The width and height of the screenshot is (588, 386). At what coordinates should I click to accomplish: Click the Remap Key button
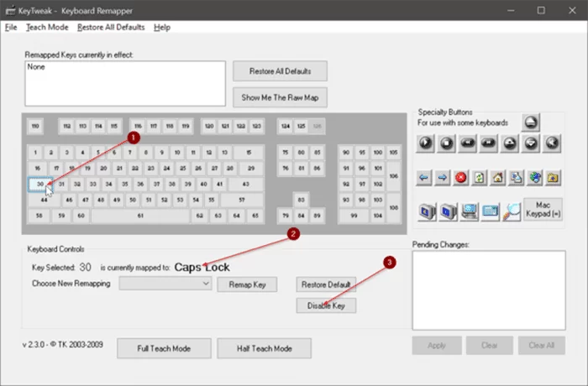coord(247,284)
